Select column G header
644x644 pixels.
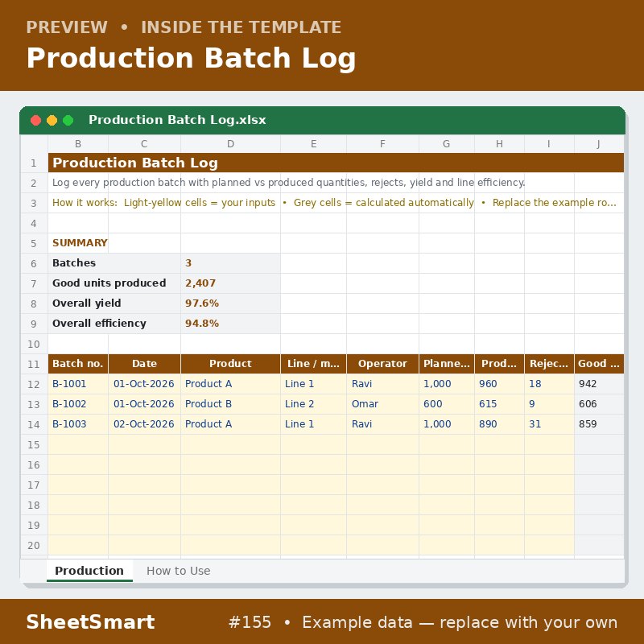tap(447, 144)
